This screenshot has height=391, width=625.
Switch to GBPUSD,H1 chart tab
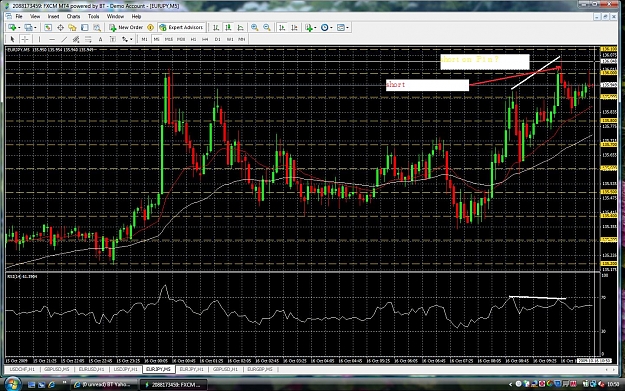coord(225,369)
